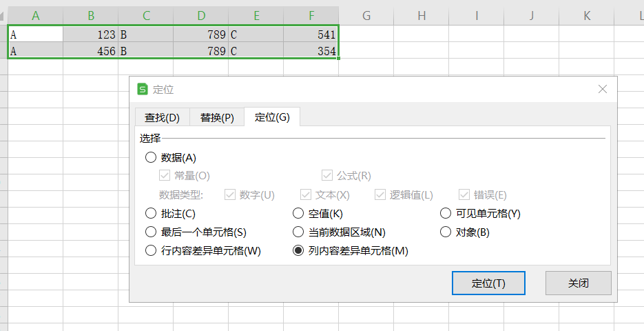
Task: Select column J header
Action: [x=532, y=16]
